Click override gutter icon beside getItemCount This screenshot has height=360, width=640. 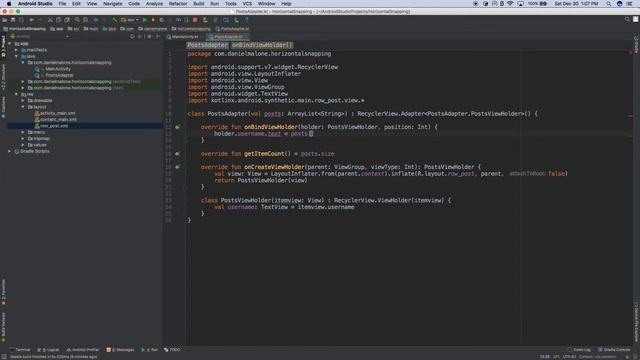[177, 154]
